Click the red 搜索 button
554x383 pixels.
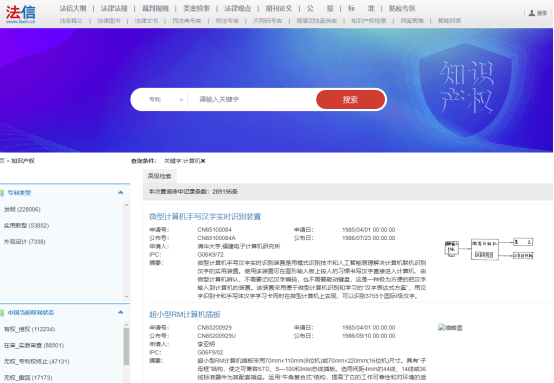(350, 100)
